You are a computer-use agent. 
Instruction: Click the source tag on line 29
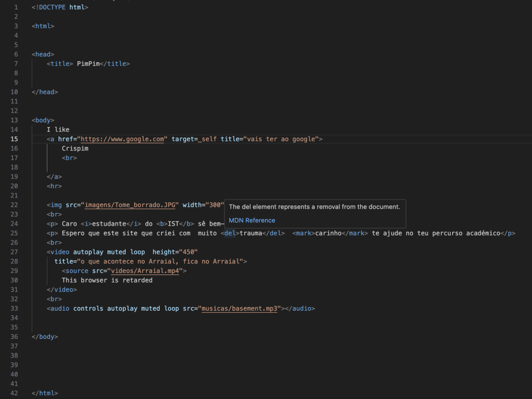[x=75, y=271]
